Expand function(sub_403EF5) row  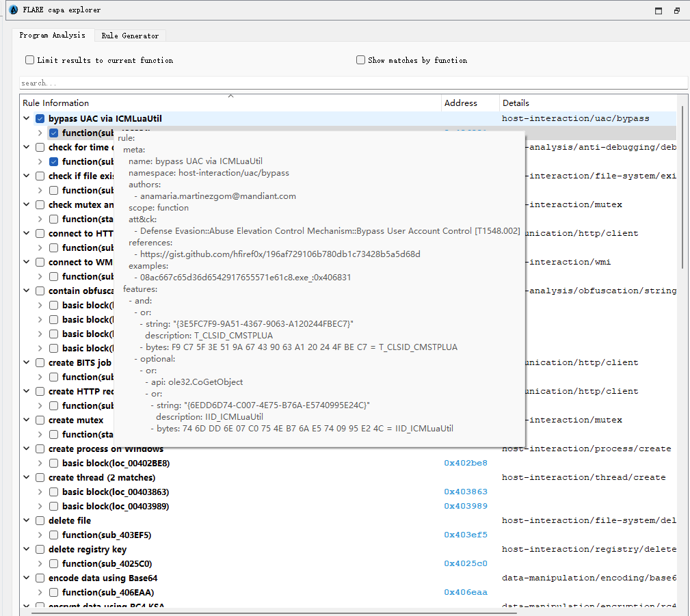click(x=40, y=535)
